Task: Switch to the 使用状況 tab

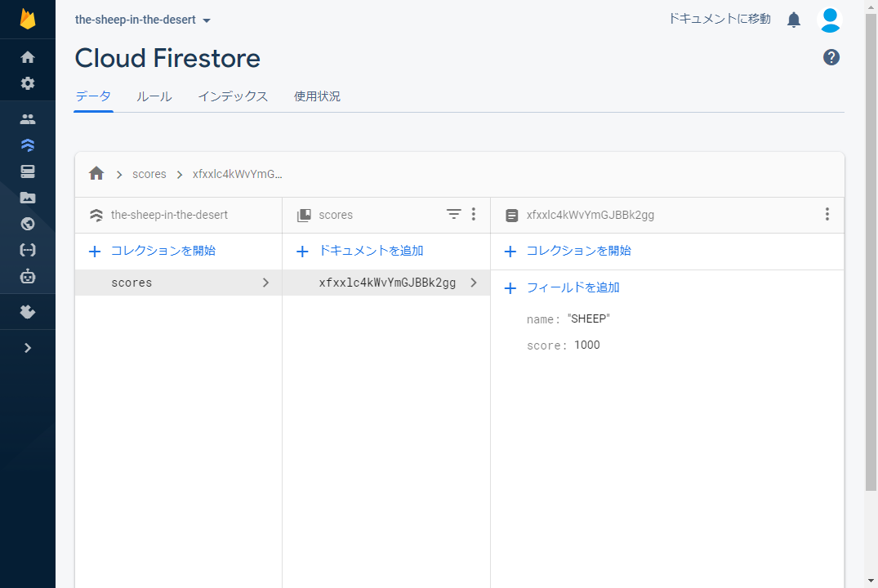Action: (x=317, y=96)
